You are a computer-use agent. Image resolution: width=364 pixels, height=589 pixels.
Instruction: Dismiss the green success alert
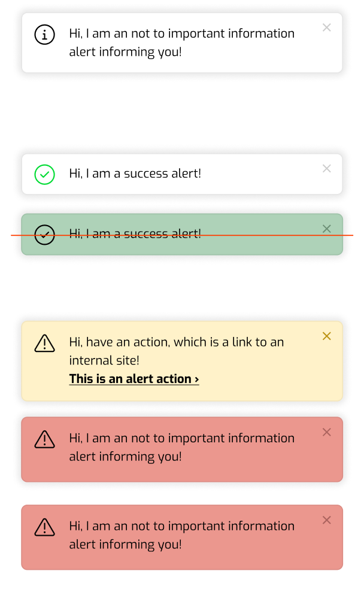tap(326, 229)
